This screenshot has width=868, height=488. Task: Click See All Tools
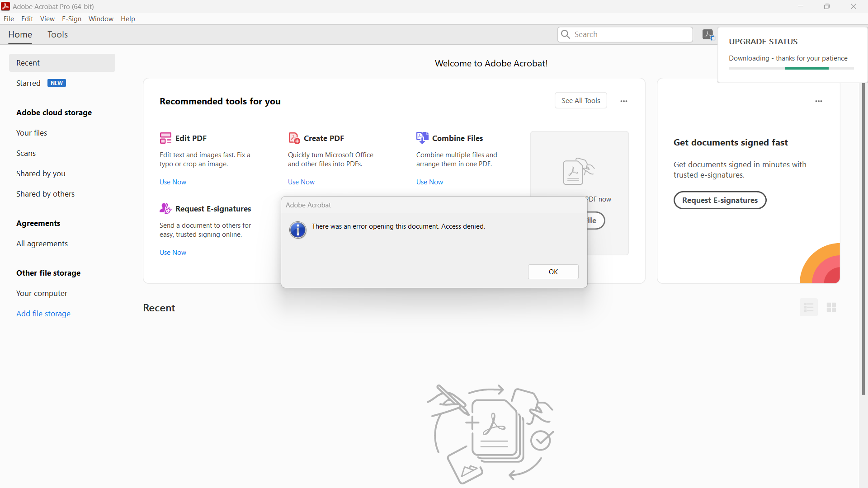(x=580, y=100)
